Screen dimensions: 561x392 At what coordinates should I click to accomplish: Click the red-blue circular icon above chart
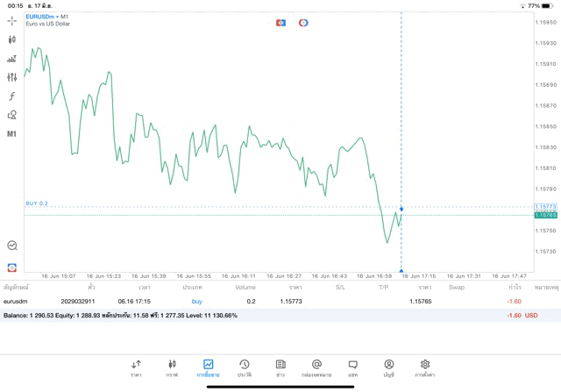point(303,23)
